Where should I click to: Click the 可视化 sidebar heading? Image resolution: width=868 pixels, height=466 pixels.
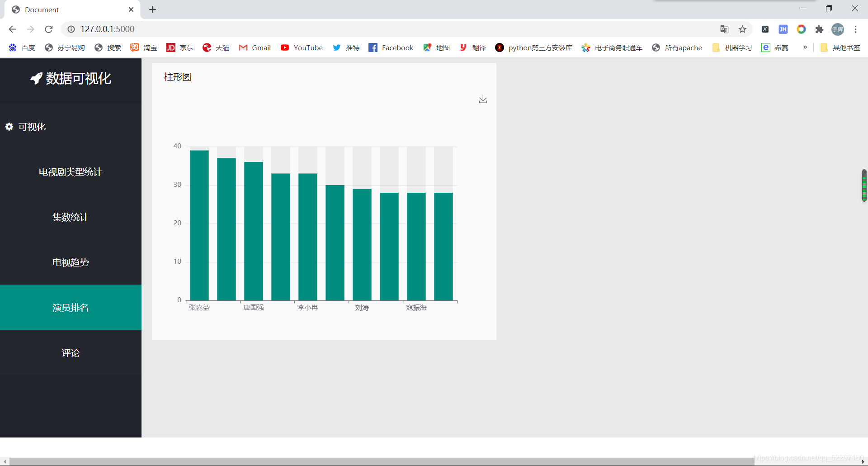[x=32, y=127]
